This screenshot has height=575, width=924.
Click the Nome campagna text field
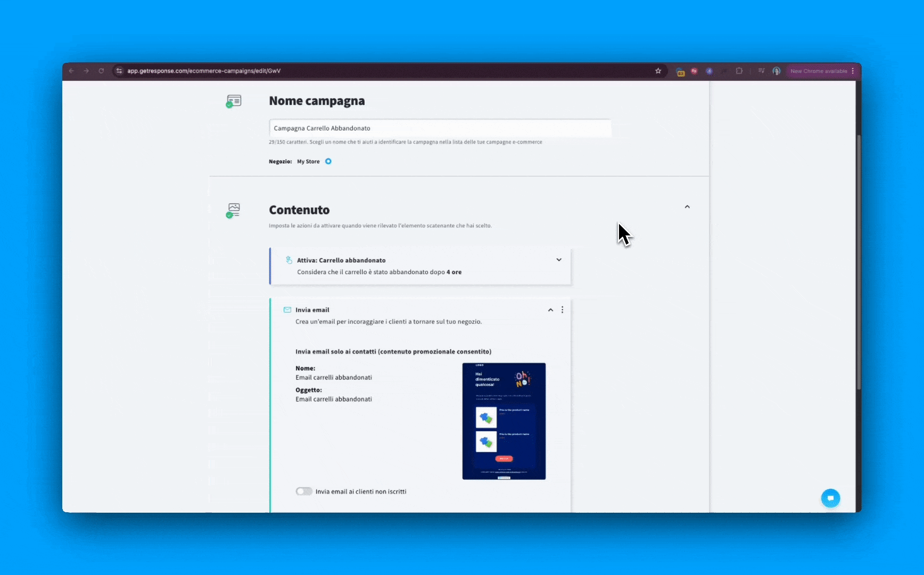pyautogui.click(x=440, y=128)
